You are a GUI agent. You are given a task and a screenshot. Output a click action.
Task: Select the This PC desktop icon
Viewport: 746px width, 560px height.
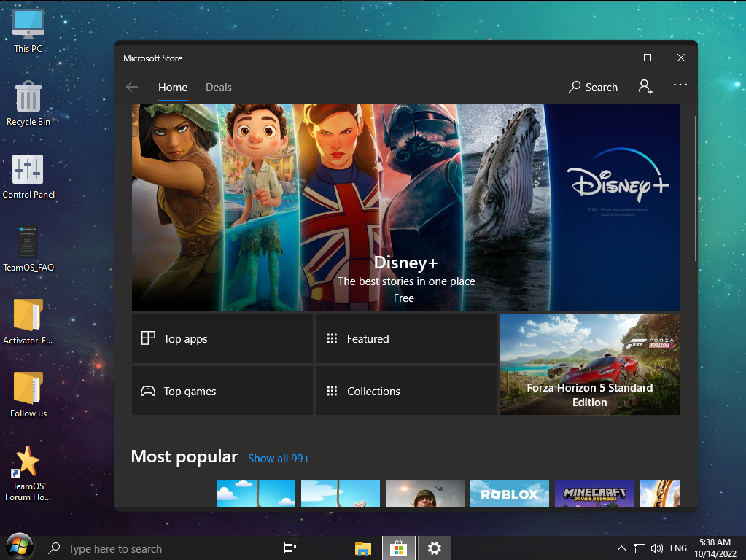point(28,31)
